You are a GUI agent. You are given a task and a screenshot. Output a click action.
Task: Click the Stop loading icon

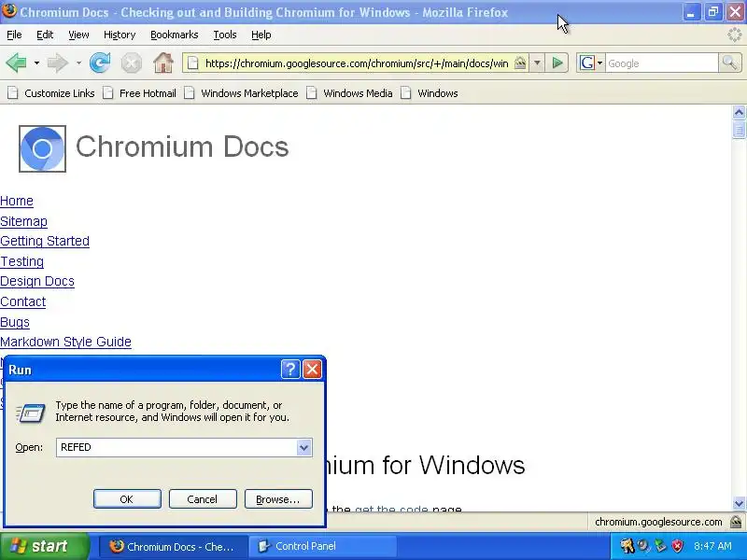pyautogui.click(x=131, y=63)
